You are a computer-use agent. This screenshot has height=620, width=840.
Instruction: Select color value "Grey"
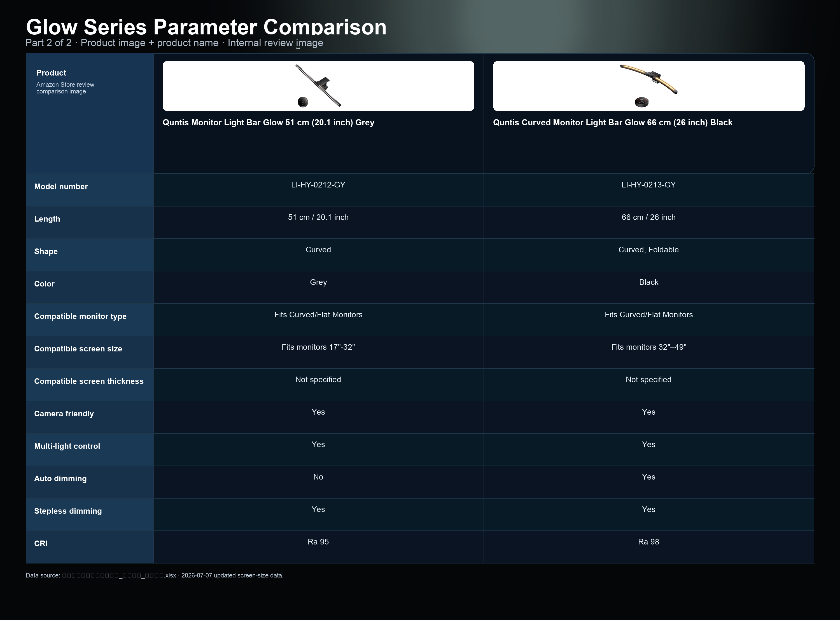(x=318, y=282)
